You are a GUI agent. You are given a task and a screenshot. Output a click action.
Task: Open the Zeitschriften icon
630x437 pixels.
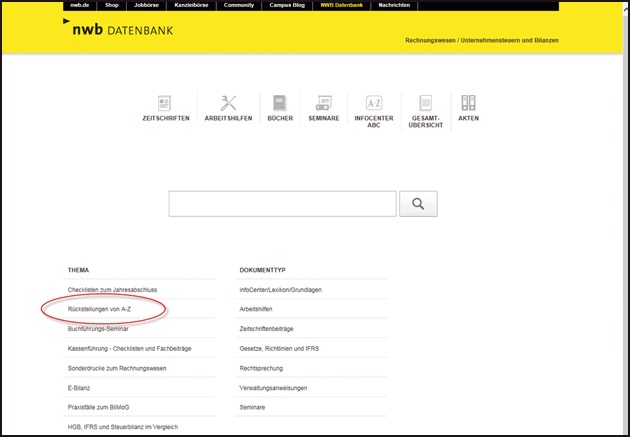coord(165,104)
